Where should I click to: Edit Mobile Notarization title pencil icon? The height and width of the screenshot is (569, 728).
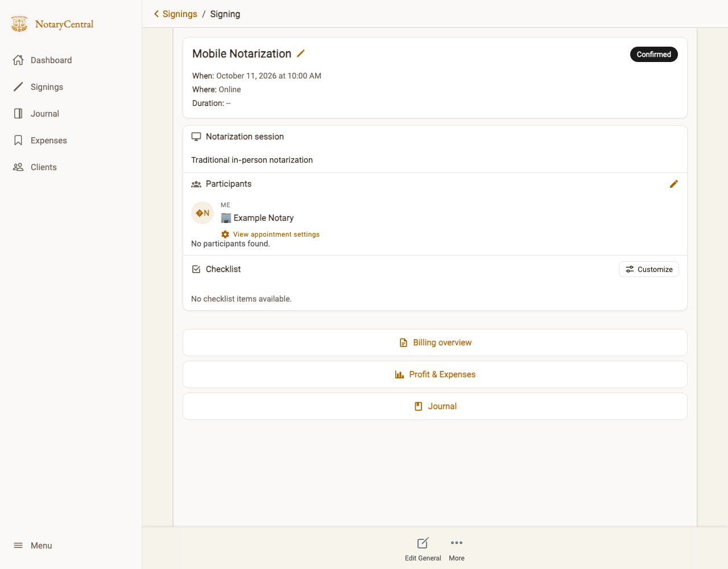coord(301,53)
